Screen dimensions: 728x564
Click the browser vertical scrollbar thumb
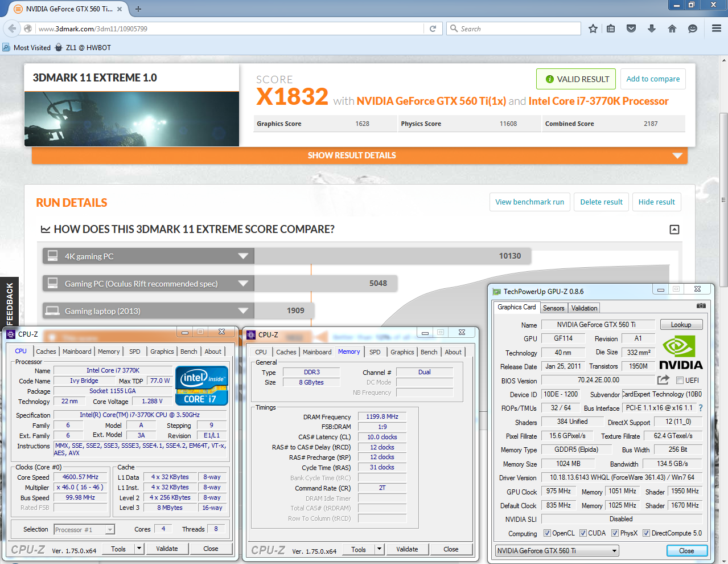tap(723, 199)
